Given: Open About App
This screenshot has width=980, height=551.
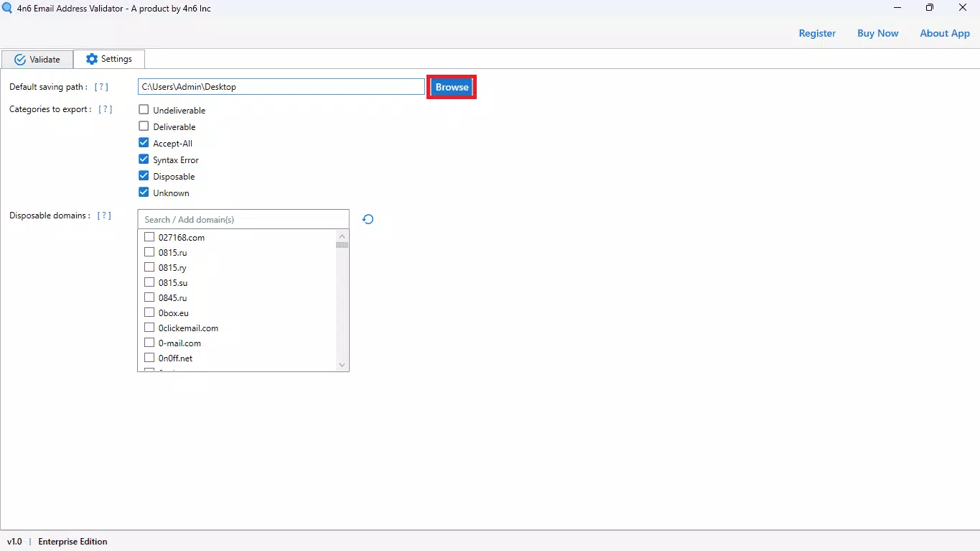Looking at the screenshot, I should click(x=945, y=33).
